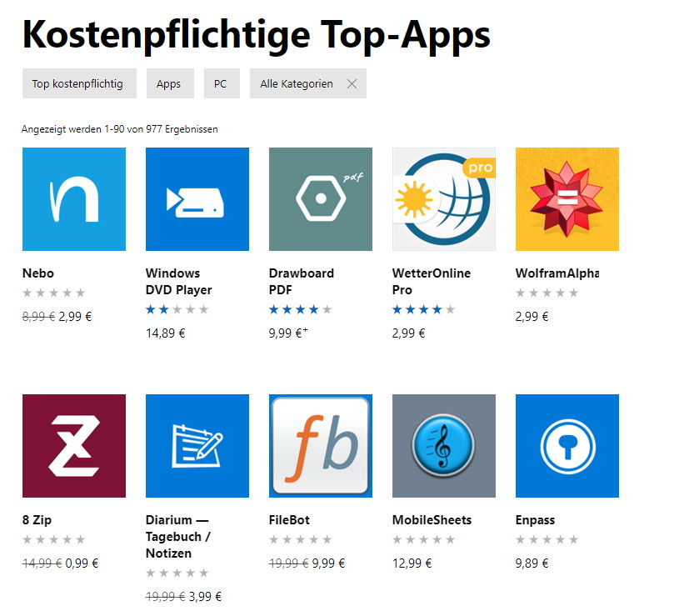This screenshot has width=674, height=616.
Task: Open the Drawboard PDF hexagon icon
Action: [x=321, y=199]
